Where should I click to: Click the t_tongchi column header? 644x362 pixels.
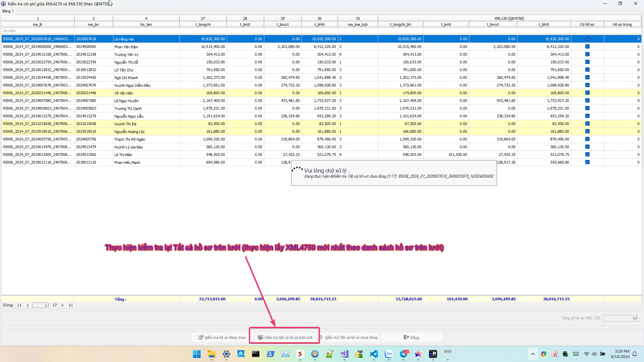(x=203, y=24)
